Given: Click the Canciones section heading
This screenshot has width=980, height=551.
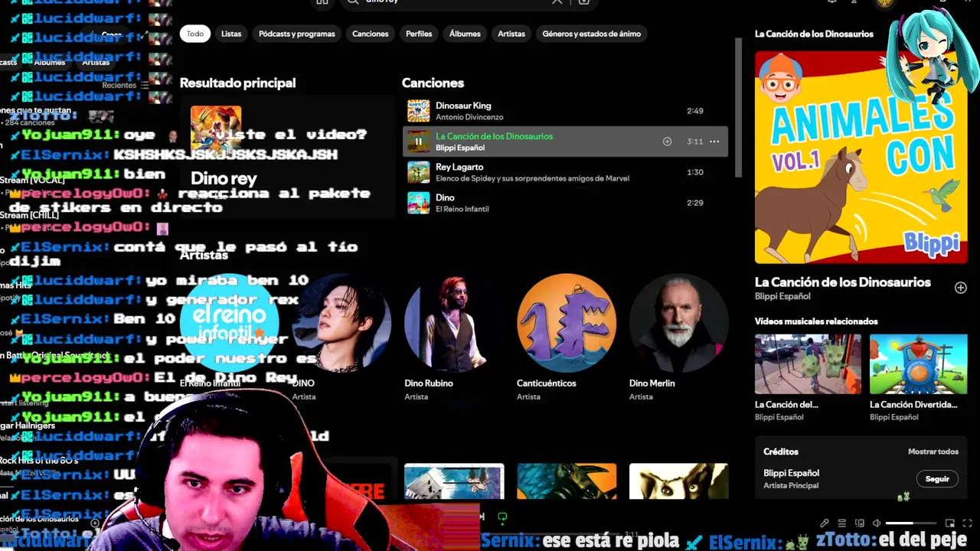Looking at the screenshot, I should [433, 83].
